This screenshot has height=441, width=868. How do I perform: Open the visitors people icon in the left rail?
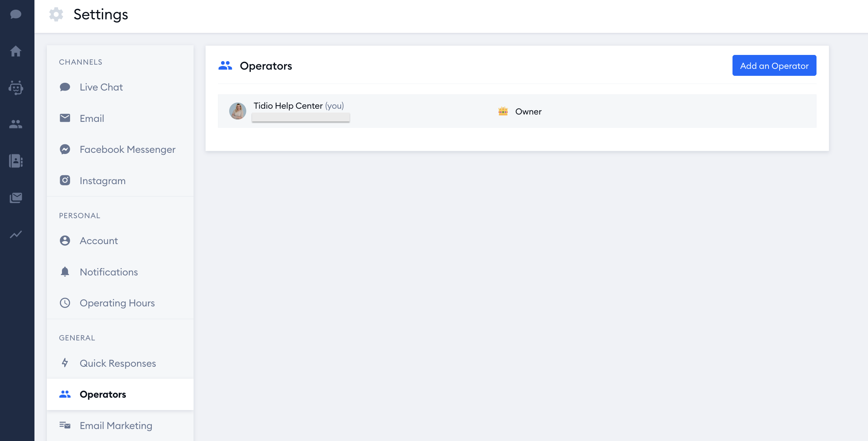(x=16, y=124)
